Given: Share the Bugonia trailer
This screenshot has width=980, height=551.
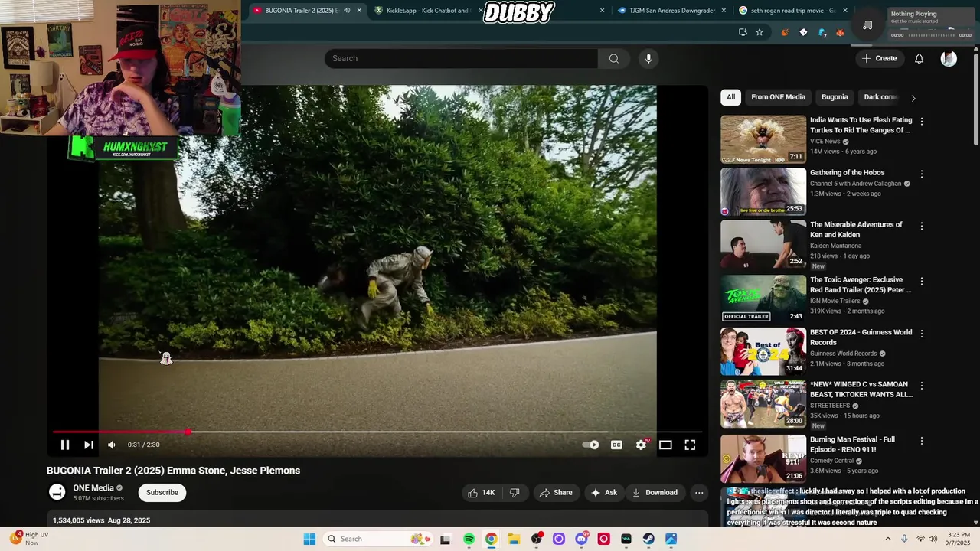Looking at the screenshot, I should (556, 493).
